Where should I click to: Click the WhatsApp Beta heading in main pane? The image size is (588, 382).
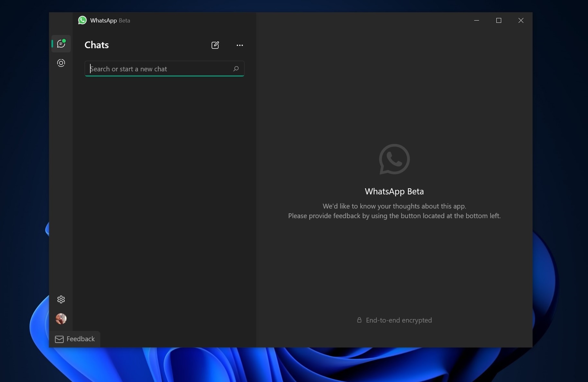(394, 191)
